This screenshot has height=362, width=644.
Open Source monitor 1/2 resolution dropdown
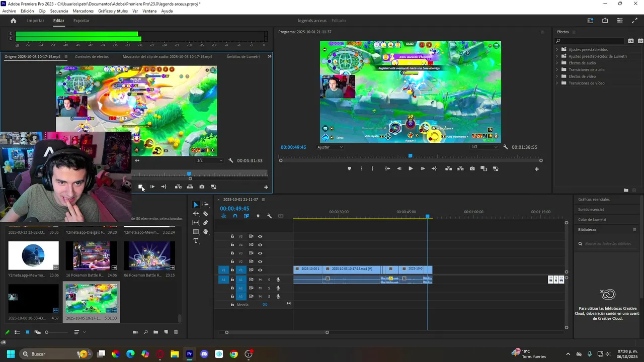[209, 160]
